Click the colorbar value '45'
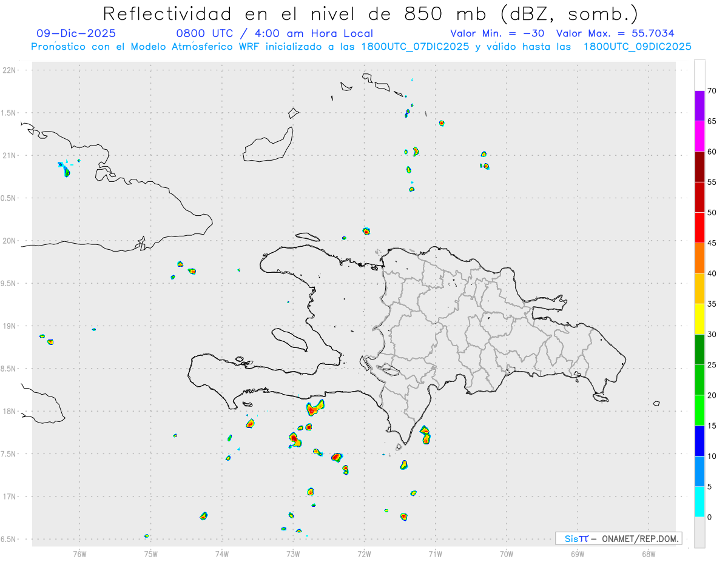This screenshot has height=562, width=728. coord(712,243)
